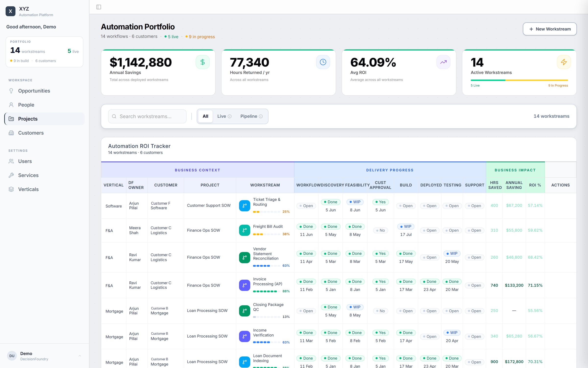Expand the Demo user account menu chevron
The image size is (588, 368).
coord(80,356)
